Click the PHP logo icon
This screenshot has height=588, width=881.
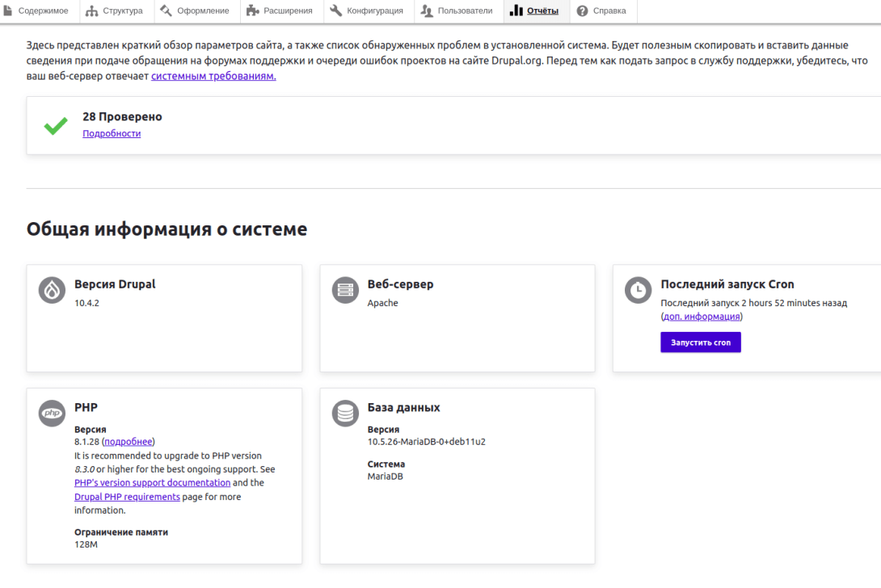[x=52, y=413]
